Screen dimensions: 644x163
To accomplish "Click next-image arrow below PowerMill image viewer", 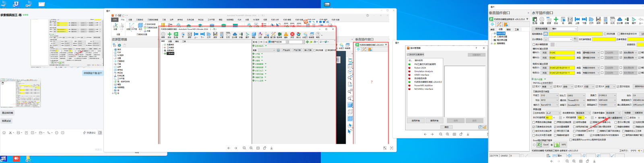I will [236, 148].
